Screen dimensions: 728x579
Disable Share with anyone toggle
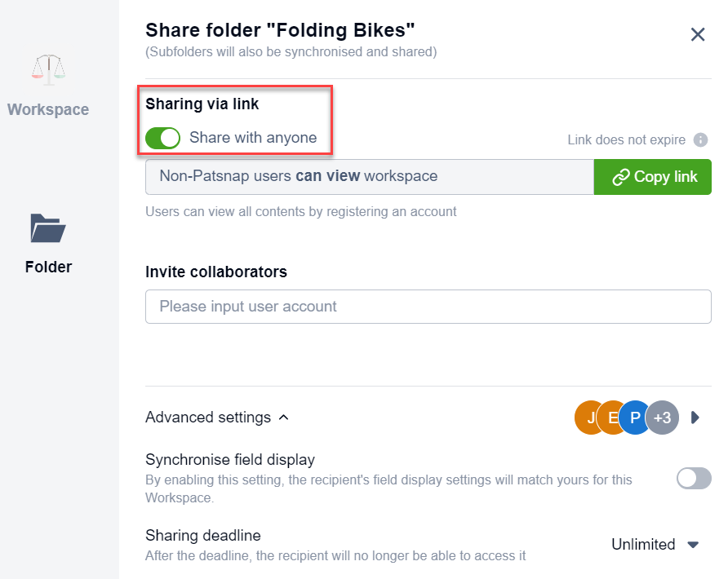[x=162, y=138]
